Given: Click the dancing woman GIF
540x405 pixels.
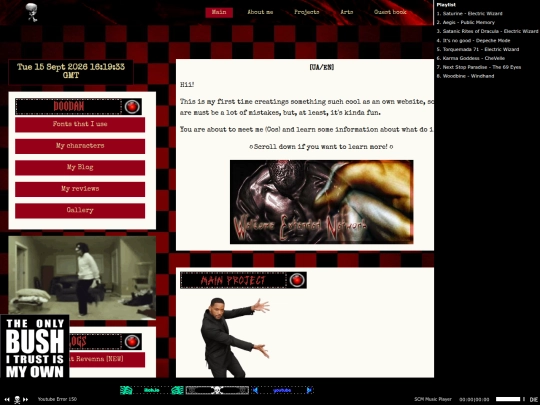Looking at the screenshot, I should (x=82, y=278).
